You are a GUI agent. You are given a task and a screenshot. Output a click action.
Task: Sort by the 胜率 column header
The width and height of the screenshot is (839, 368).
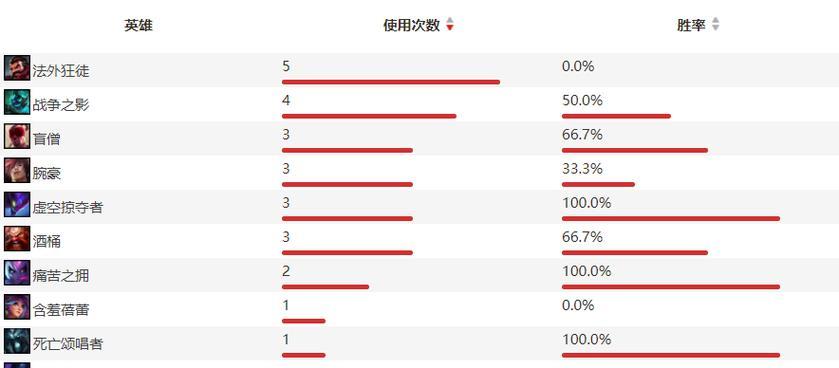tap(691, 25)
